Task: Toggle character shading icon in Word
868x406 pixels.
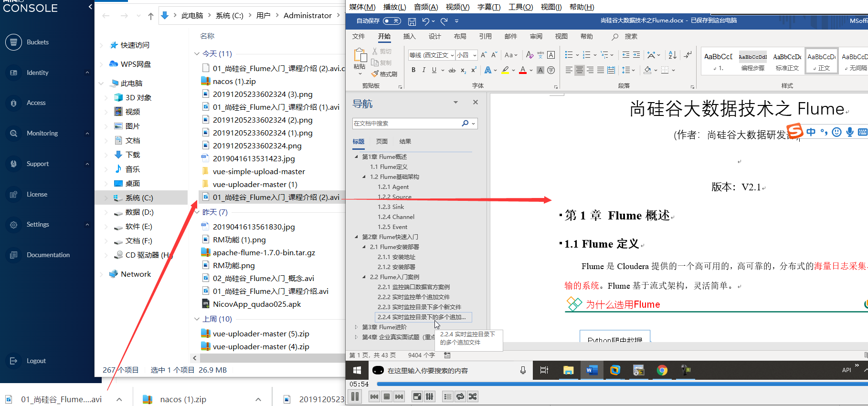Action: point(540,70)
